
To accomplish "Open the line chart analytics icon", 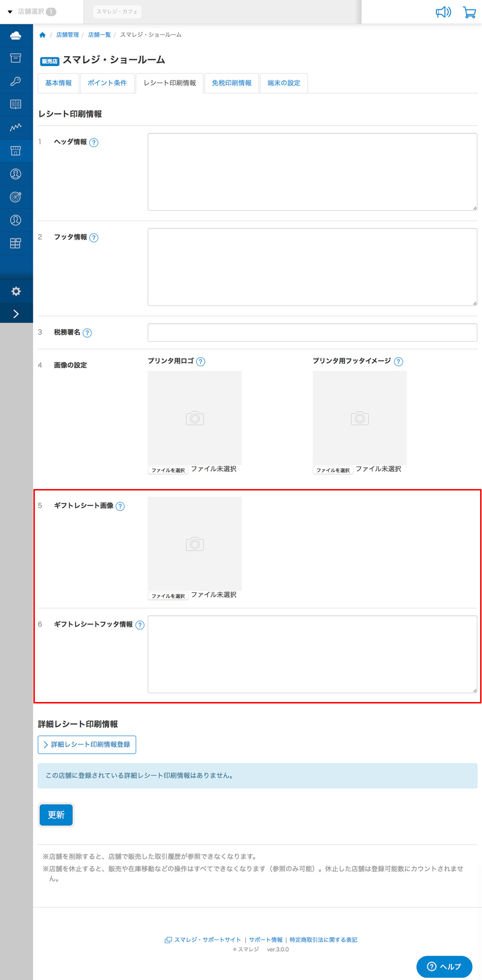I will click(16, 128).
